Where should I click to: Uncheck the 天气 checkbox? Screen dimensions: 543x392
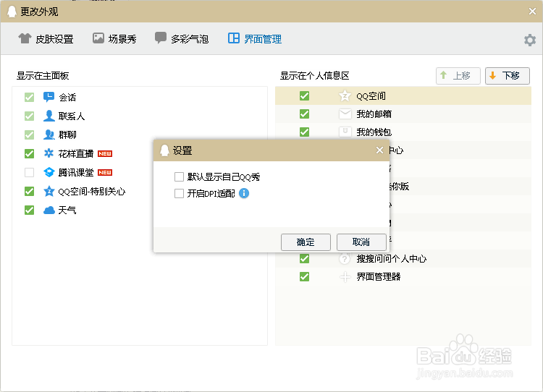[x=30, y=210]
